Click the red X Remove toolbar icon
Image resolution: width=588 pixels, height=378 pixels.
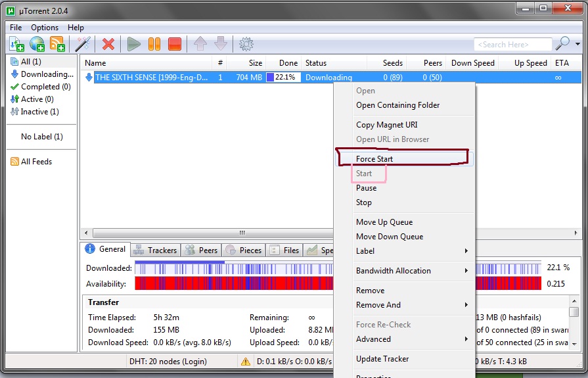108,44
